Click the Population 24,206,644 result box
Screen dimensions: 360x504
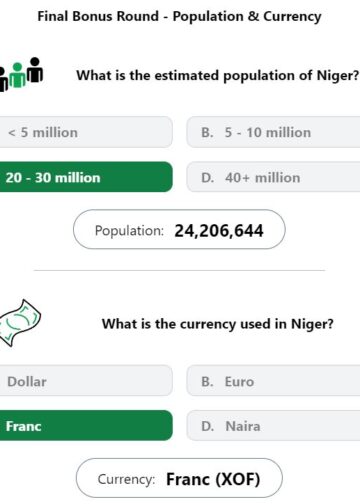coord(179,230)
